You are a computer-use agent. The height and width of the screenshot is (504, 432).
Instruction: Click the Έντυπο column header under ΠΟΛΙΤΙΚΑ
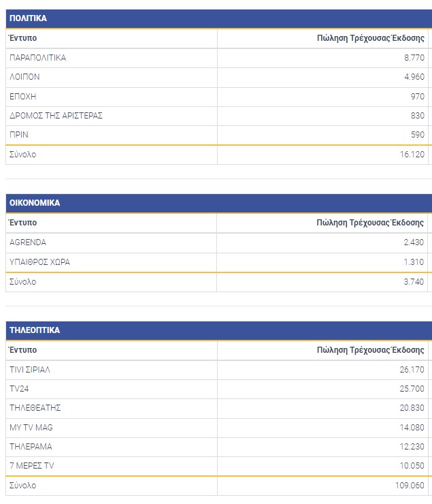click(x=22, y=39)
